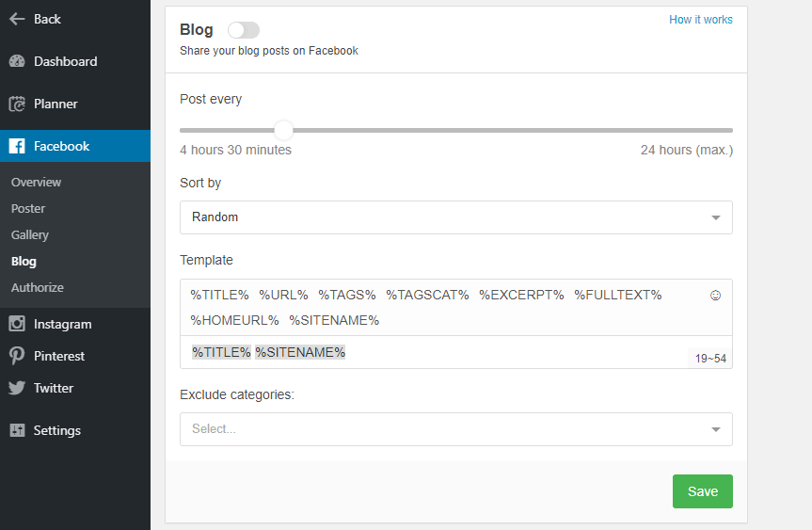Open the Facebook Overview submenu item

pyautogui.click(x=36, y=182)
